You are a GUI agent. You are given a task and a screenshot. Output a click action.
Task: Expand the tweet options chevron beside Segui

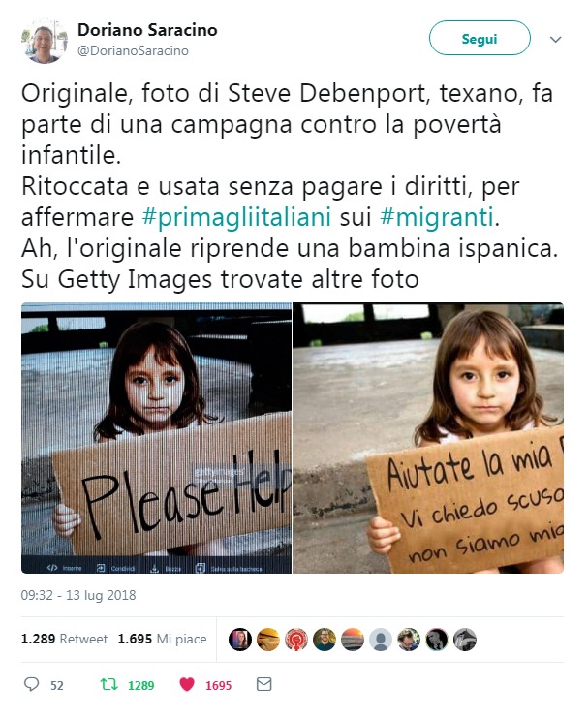click(556, 39)
